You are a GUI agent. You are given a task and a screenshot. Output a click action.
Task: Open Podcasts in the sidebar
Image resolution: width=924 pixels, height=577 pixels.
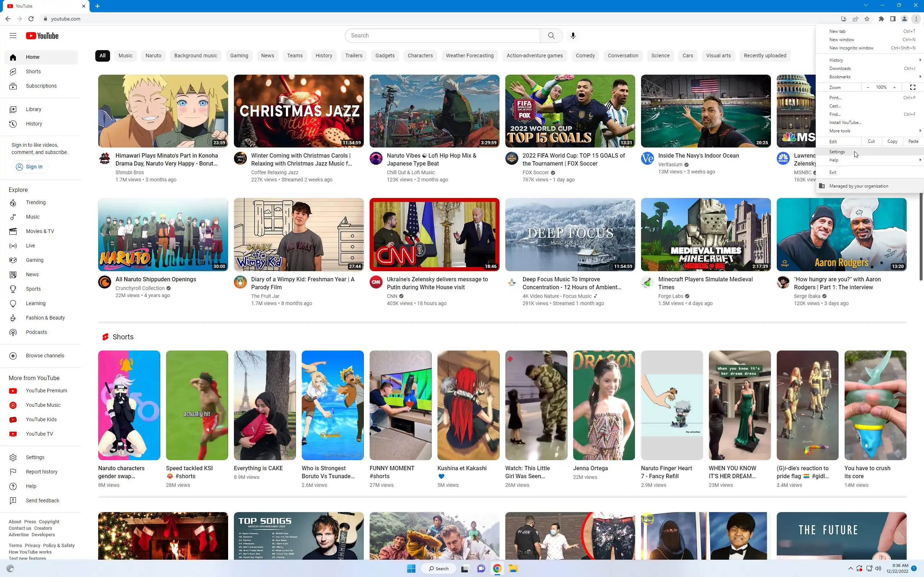36,332
